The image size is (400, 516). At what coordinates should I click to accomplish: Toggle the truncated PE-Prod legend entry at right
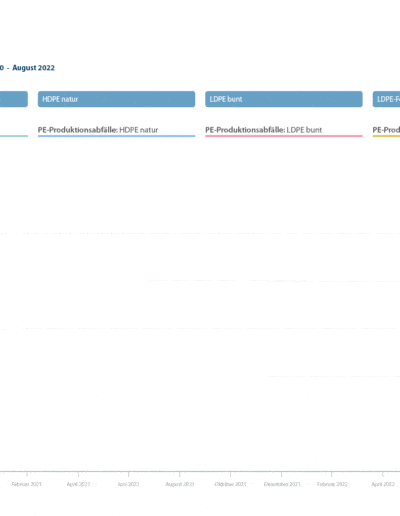[386, 130]
